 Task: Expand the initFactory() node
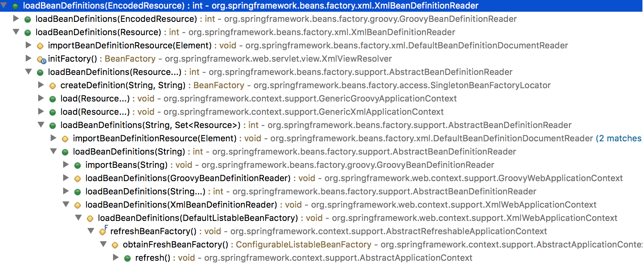pyautogui.click(x=28, y=58)
